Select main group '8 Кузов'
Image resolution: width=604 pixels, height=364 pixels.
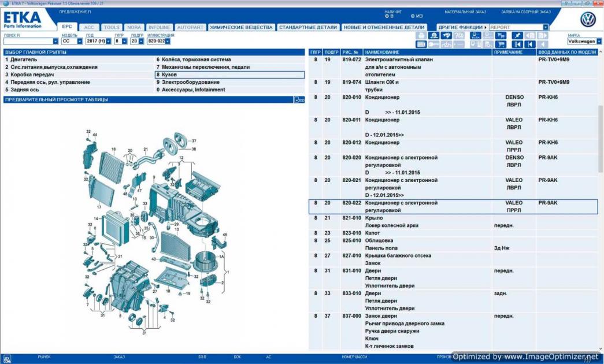[x=229, y=75]
